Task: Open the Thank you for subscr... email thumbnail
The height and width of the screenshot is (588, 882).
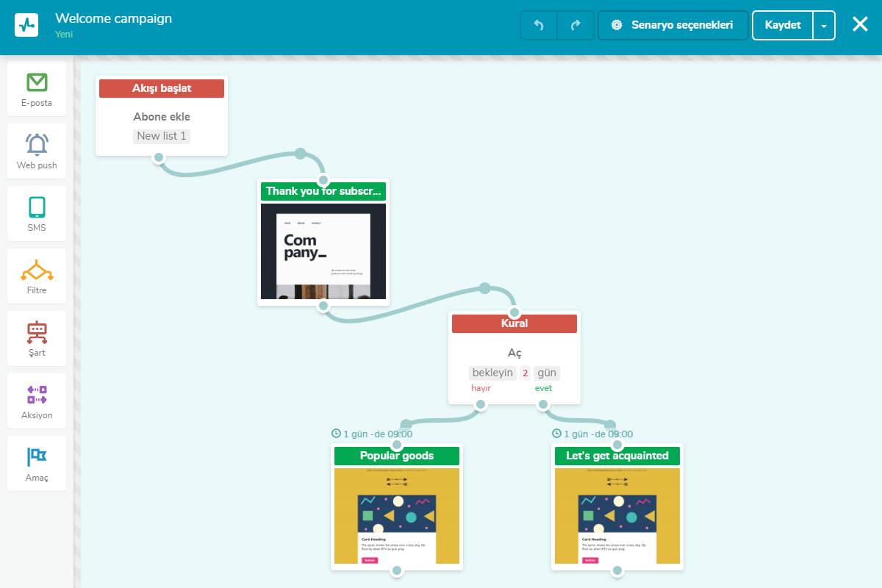Action: coord(323,251)
